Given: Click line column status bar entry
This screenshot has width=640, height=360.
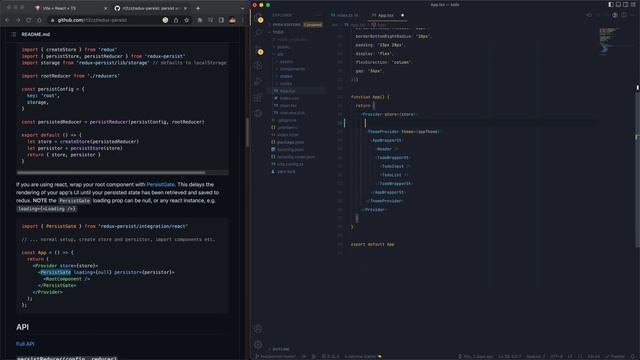Looking at the screenshot, I should [509, 356].
